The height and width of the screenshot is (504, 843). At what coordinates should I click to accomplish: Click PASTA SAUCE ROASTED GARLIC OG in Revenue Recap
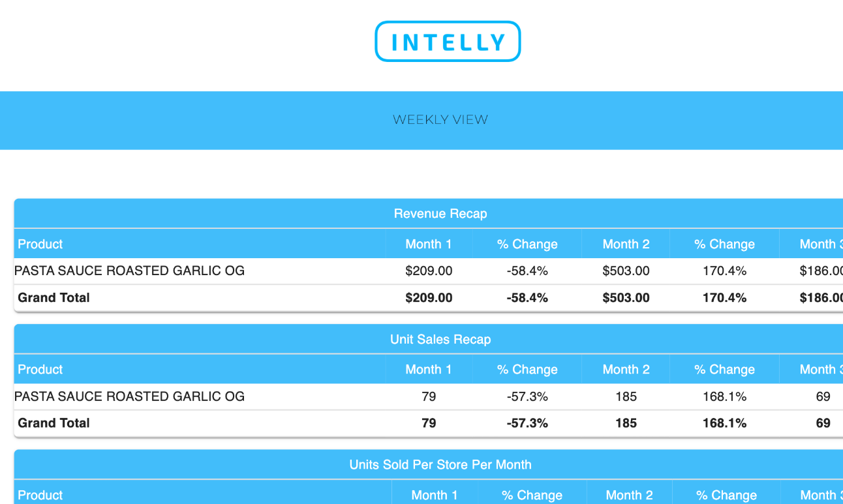pyautogui.click(x=130, y=271)
